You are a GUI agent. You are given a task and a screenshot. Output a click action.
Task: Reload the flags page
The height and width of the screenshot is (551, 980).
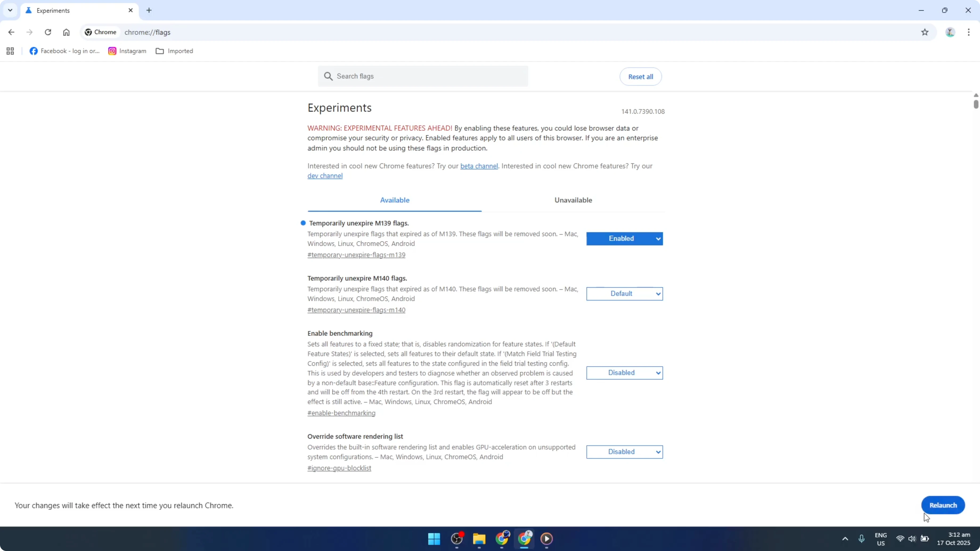point(48,32)
